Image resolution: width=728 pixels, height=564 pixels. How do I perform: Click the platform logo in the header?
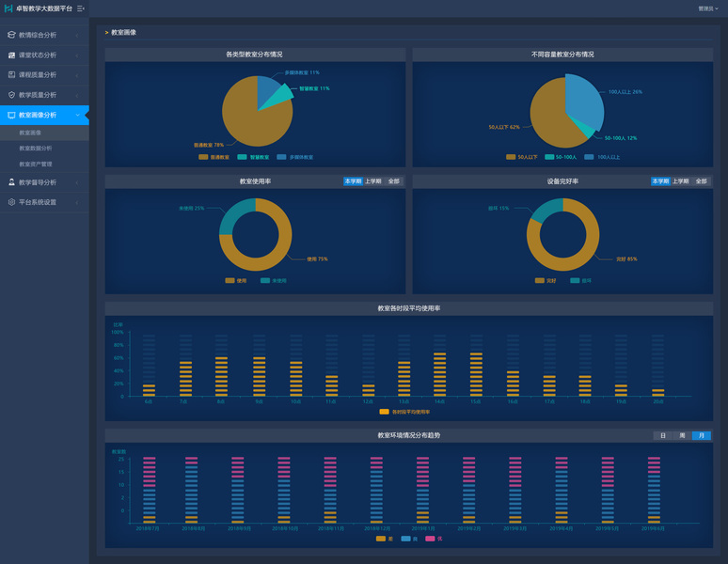pyautogui.click(x=8, y=8)
